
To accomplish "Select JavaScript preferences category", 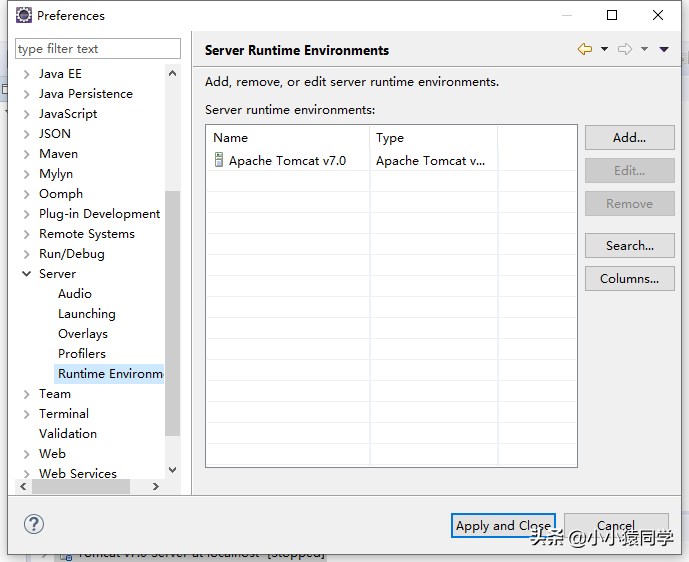I will 68,114.
